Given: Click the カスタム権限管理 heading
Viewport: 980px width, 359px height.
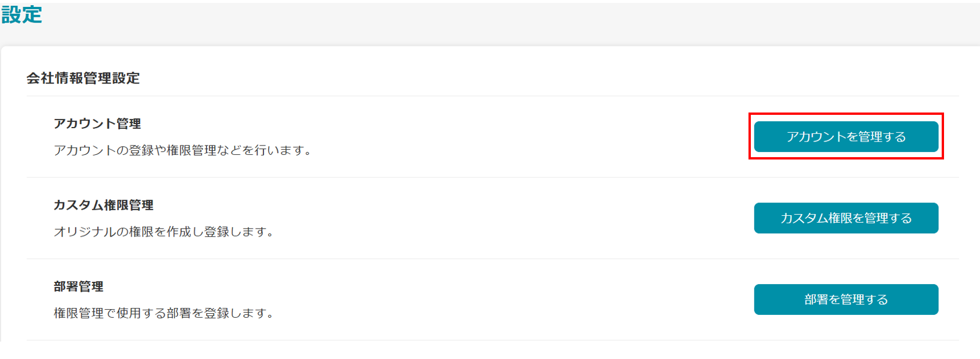Looking at the screenshot, I should click(x=104, y=205).
